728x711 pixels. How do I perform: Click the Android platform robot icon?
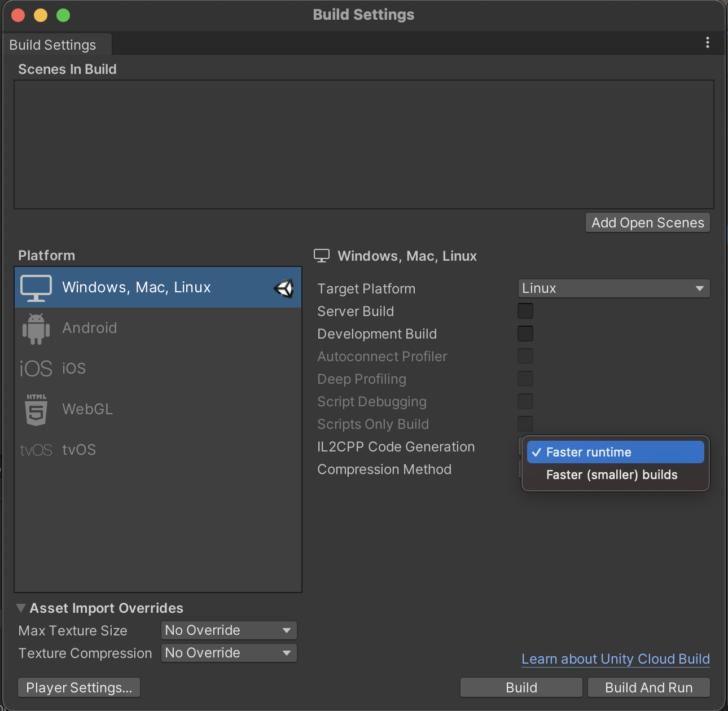(x=36, y=328)
